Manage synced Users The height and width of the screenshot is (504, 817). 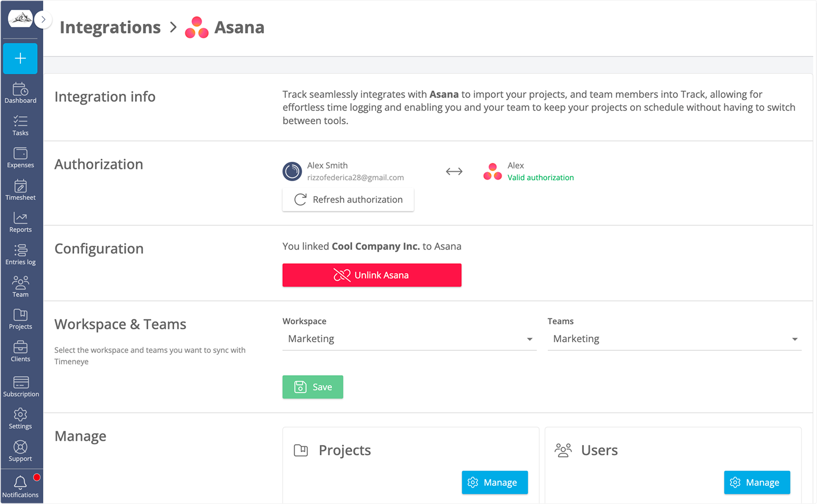(x=757, y=483)
